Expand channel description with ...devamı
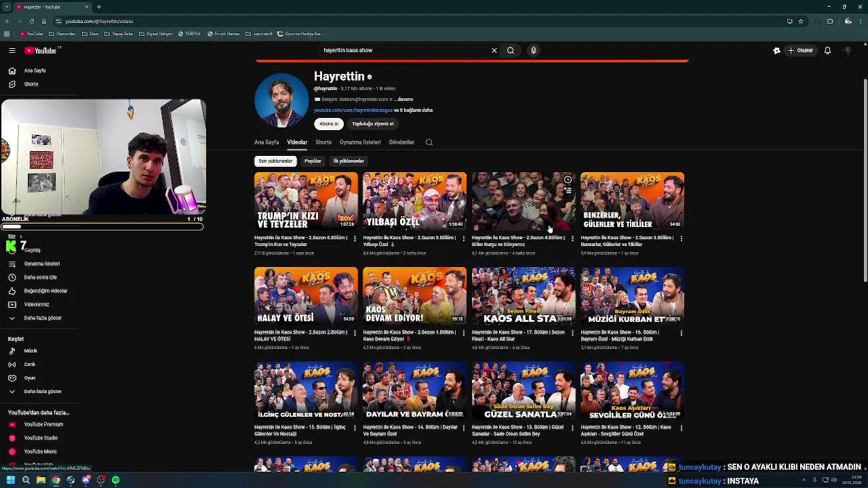 click(403, 100)
